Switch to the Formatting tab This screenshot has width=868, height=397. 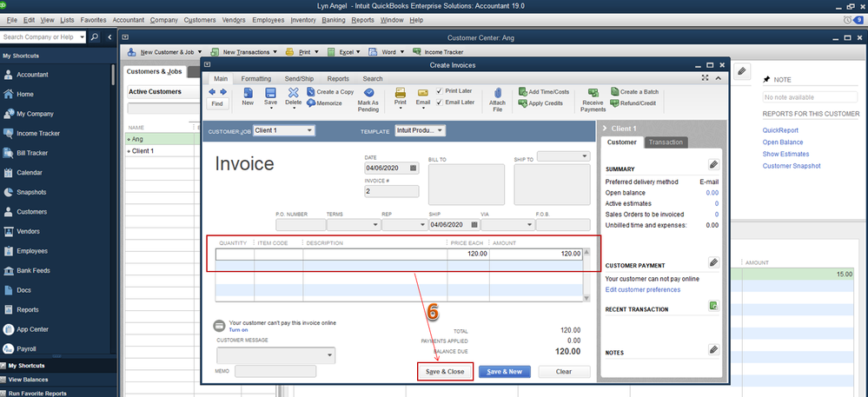click(x=256, y=79)
